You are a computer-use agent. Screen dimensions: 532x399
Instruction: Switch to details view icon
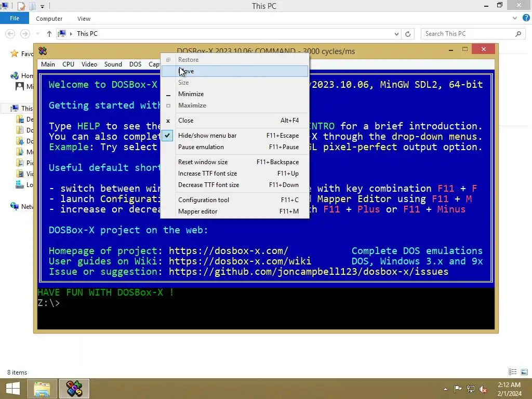tap(512, 372)
